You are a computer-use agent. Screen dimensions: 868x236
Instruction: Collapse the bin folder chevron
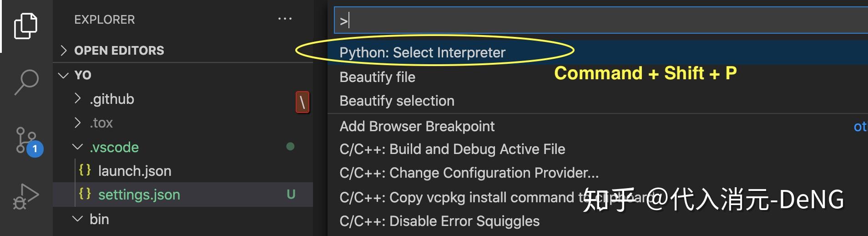[x=78, y=219]
